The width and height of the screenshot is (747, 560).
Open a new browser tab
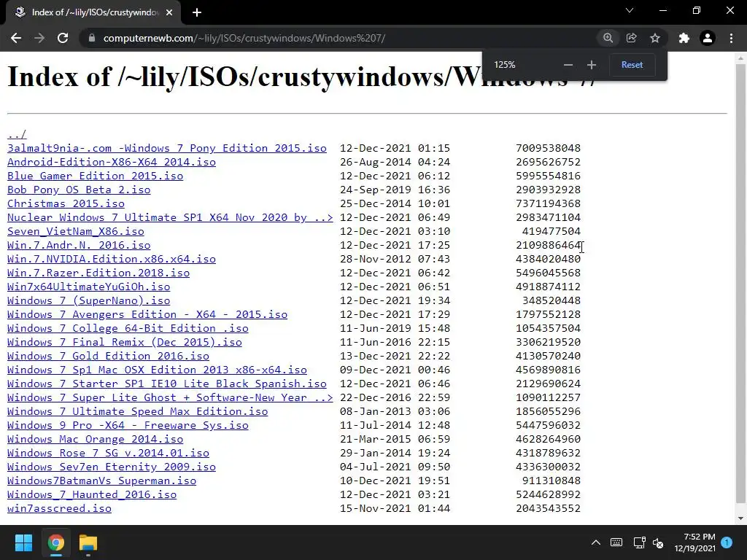(197, 12)
